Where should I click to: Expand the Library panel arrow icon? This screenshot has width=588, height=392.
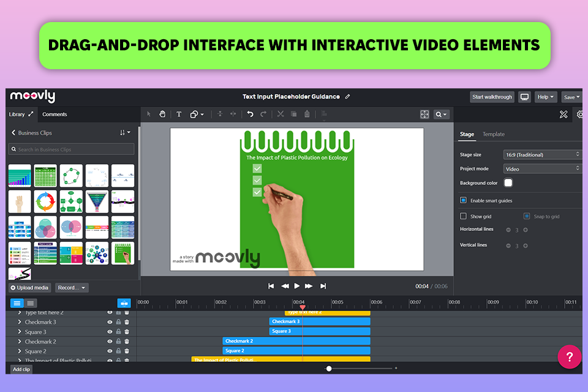31,114
